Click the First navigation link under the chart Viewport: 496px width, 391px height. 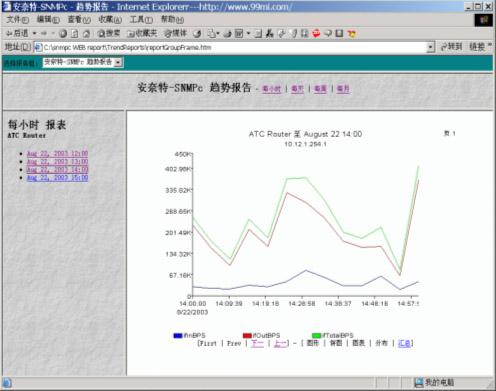pyautogui.click(x=208, y=343)
